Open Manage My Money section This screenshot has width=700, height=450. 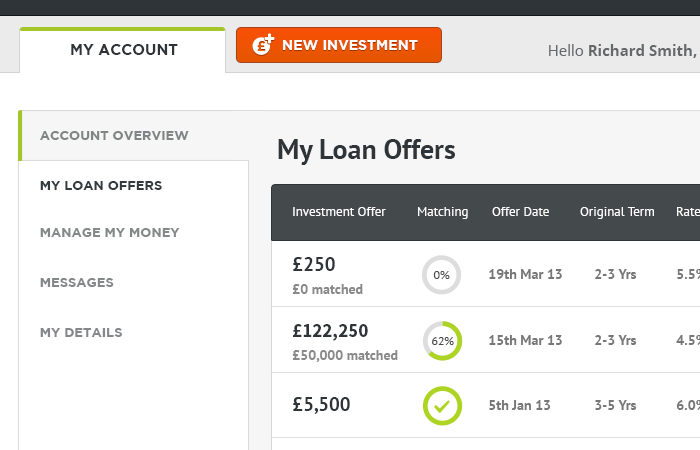(109, 233)
